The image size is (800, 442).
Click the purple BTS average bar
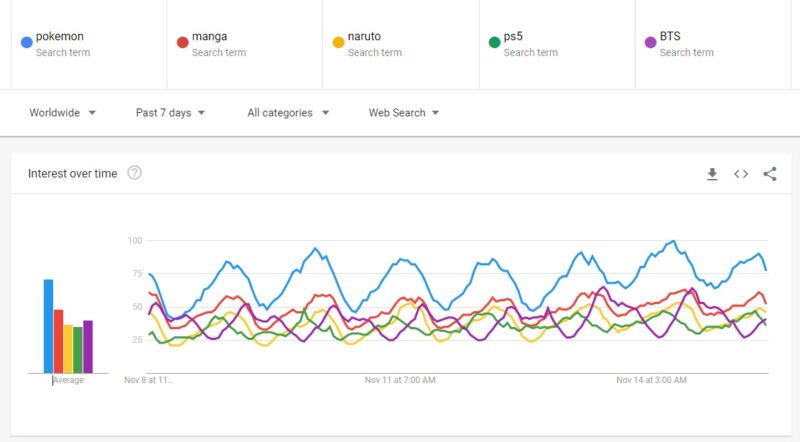tap(88, 346)
